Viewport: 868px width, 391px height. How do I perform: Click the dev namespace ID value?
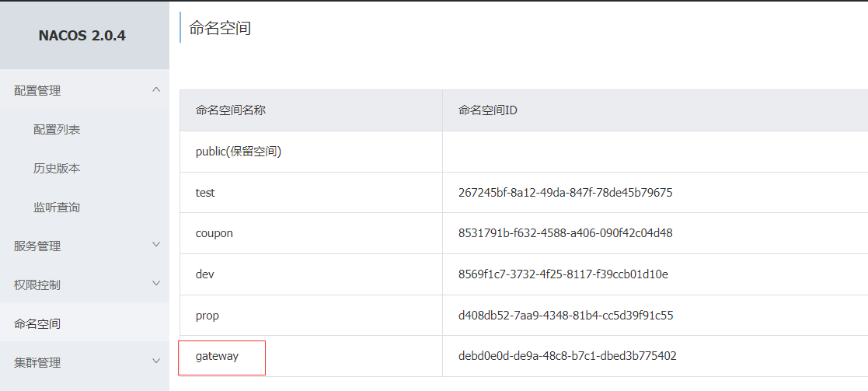point(563,274)
